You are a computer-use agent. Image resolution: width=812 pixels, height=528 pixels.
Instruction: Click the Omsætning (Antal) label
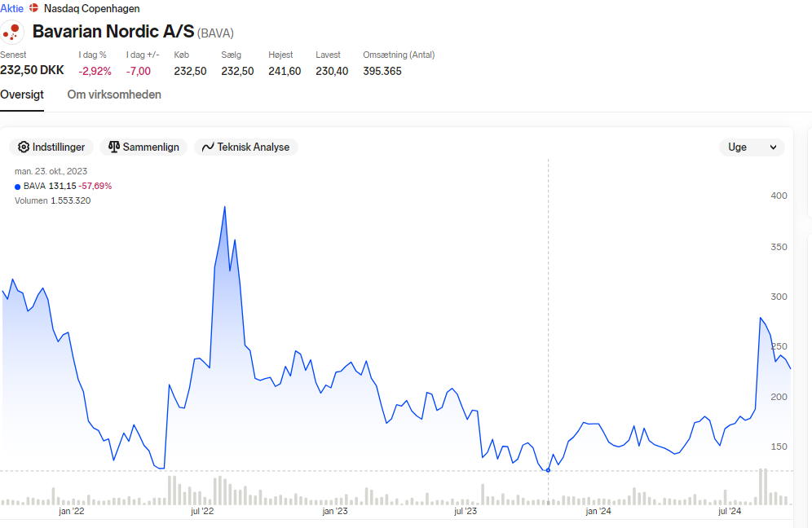pyautogui.click(x=399, y=55)
